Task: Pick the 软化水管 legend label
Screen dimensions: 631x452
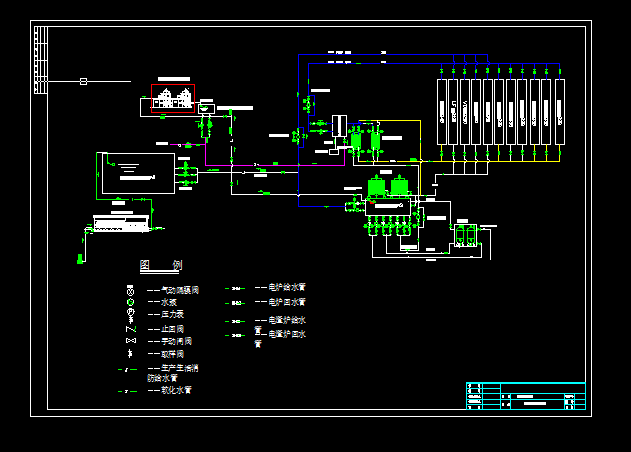Action: pos(176,390)
